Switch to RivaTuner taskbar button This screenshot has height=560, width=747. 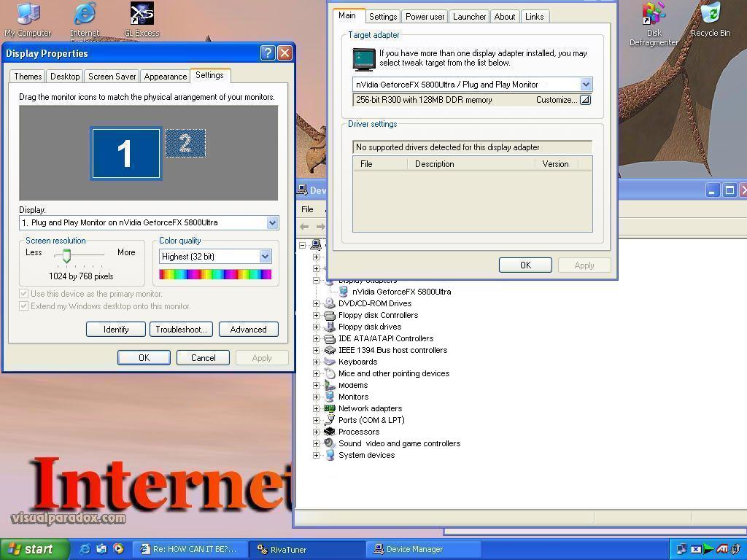coord(308,550)
